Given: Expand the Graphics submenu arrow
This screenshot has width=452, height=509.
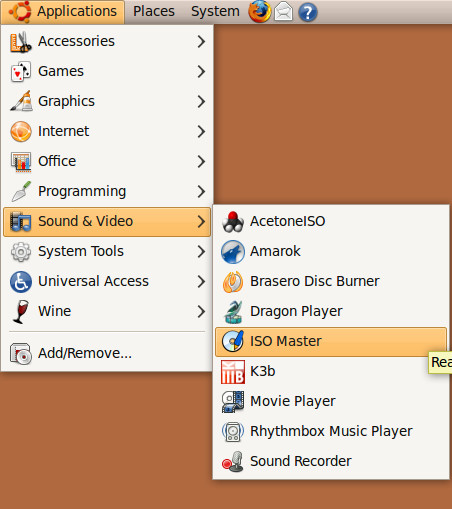Looking at the screenshot, I should [x=201, y=101].
